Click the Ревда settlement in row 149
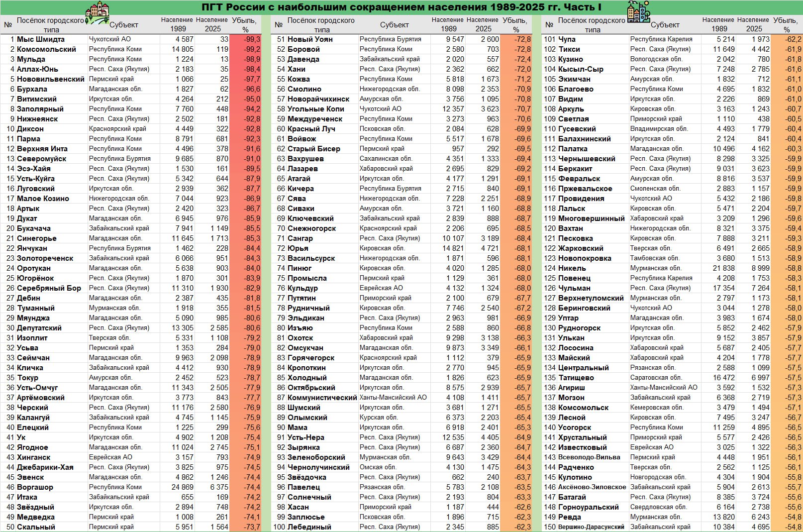The height and width of the screenshot is (532, 803). click(x=569, y=517)
